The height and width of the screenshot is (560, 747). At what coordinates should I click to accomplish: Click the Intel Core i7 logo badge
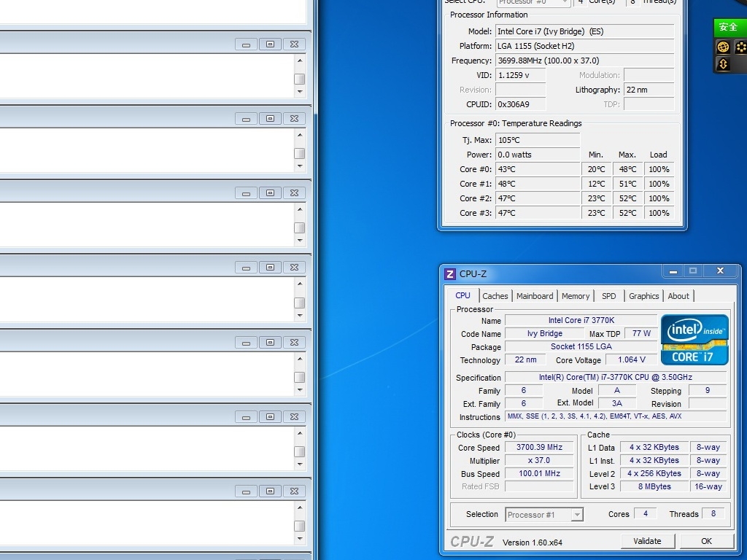tap(694, 339)
